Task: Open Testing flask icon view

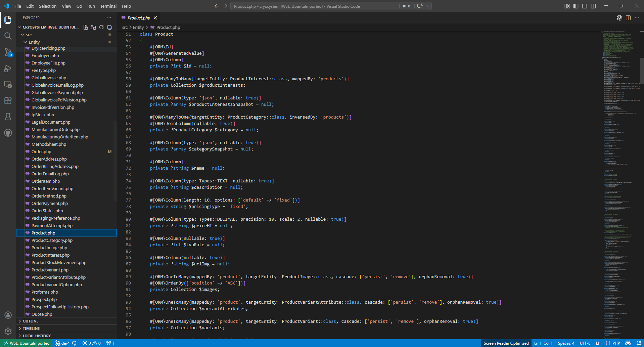Action: [8, 117]
